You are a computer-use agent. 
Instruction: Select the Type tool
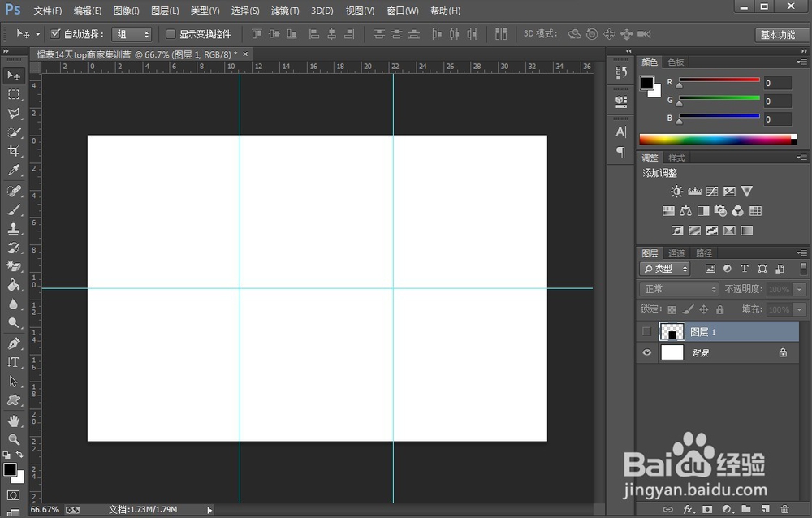point(14,362)
